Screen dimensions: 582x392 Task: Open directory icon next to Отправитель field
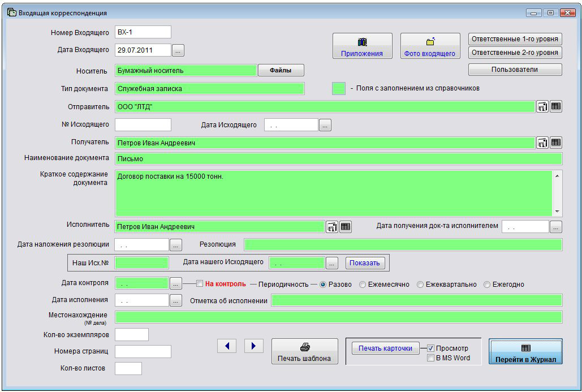[542, 106]
